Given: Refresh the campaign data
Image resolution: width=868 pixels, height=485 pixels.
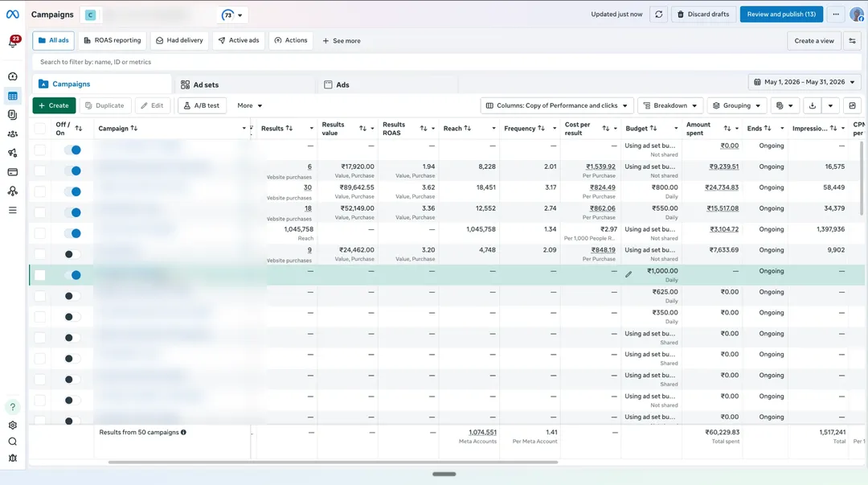Looking at the screenshot, I should tap(659, 14).
